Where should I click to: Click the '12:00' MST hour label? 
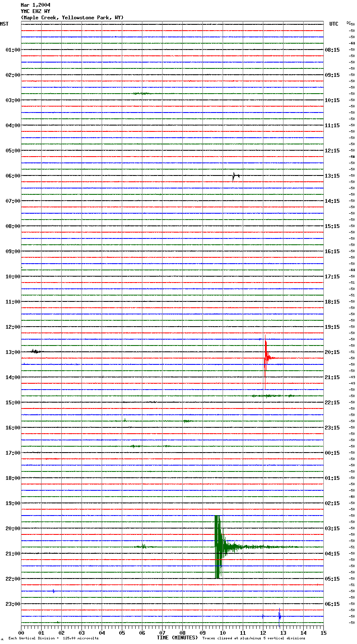tap(13, 327)
